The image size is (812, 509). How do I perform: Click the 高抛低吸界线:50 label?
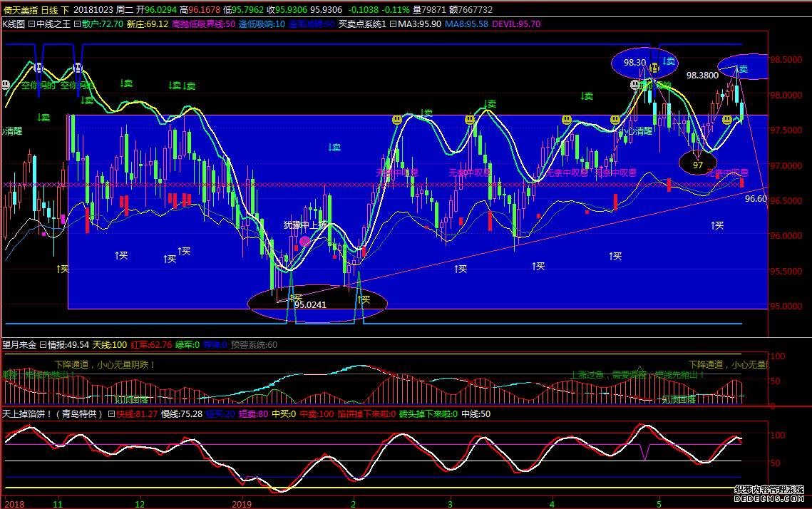203,24
